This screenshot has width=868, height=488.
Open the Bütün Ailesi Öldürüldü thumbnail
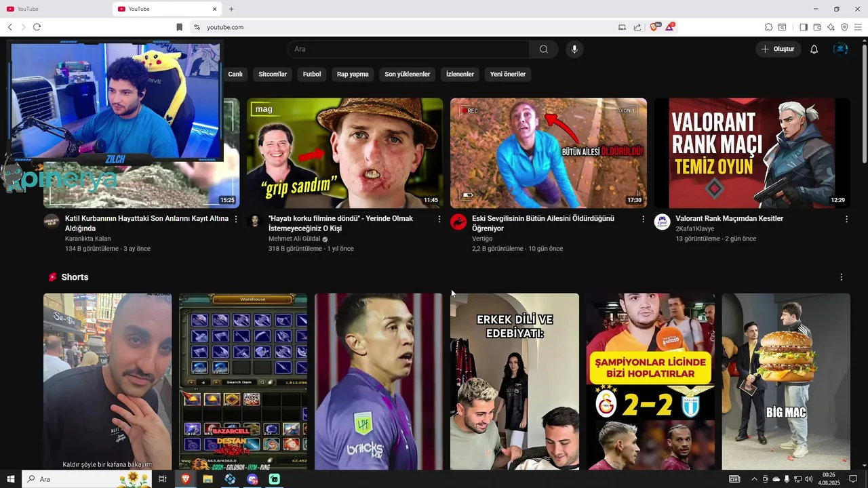coord(549,153)
